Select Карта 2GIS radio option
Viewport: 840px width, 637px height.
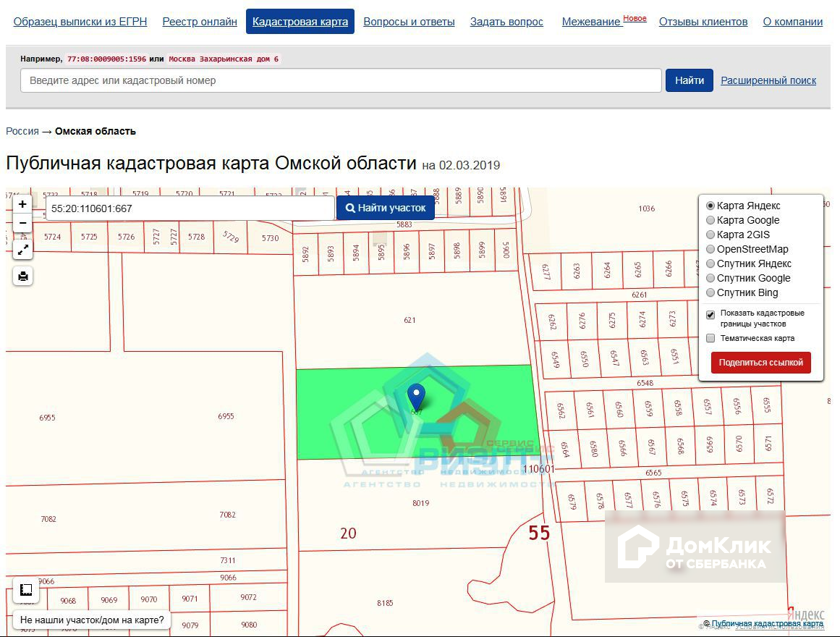(x=710, y=235)
